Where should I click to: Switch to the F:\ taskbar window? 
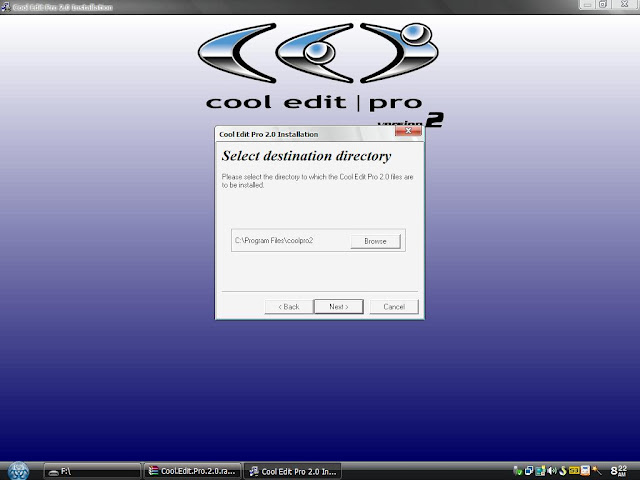coord(93,471)
